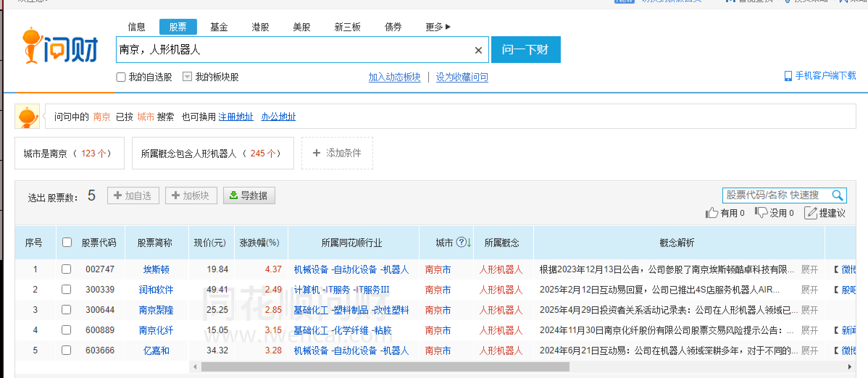The width and height of the screenshot is (868, 378).
Task: Open stock 南京化纤 name link
Action: [x=156, y=330]
